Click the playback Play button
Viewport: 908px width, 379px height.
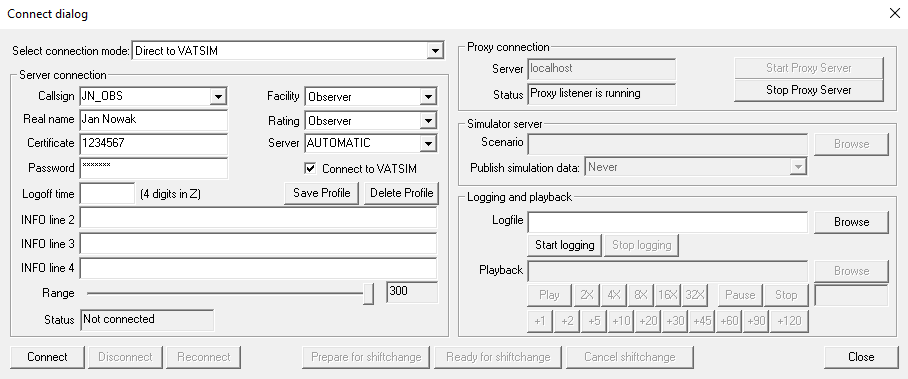click(549, 295)
